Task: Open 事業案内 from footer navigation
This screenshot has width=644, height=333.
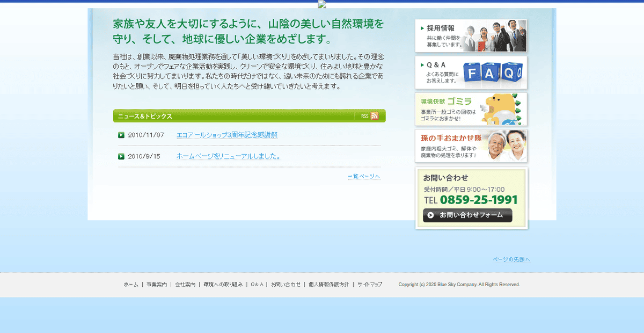Action: pyautogui.click(x=157, y=284)
